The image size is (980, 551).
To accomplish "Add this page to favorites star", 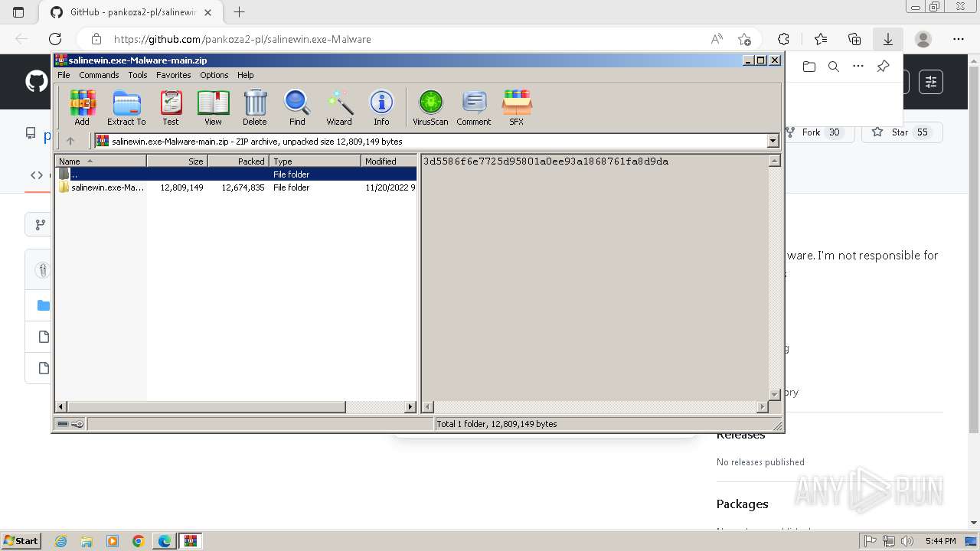I will [x=744, y=39].
